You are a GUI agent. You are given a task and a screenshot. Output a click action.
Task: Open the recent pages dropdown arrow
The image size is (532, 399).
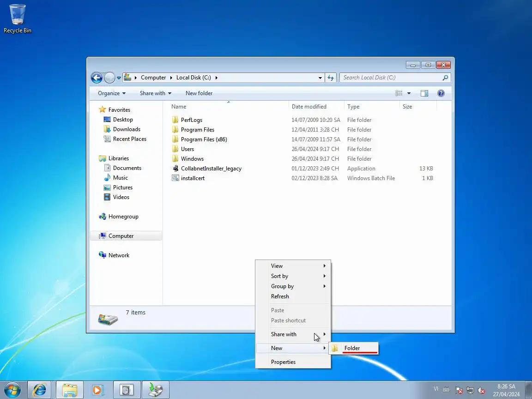pos(119,78)
